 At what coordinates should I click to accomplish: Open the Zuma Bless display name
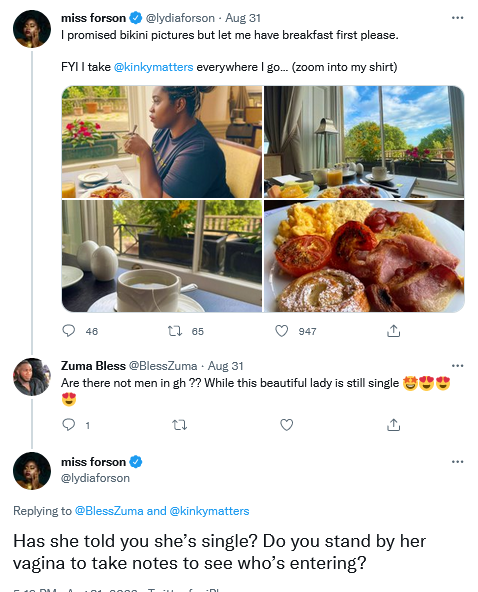click(93, 366)
